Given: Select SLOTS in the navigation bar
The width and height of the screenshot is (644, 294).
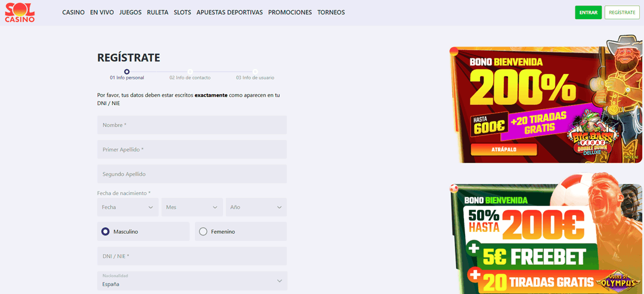Looking at the screenshot, I should click(182, 13).
